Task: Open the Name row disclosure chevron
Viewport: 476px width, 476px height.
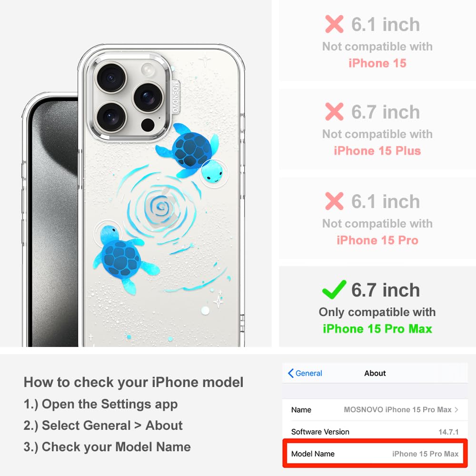Action: click(456, 410)
